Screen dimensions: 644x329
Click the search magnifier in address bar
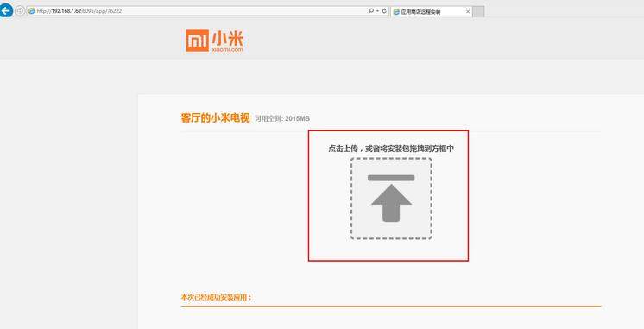(x=371, y=11)
